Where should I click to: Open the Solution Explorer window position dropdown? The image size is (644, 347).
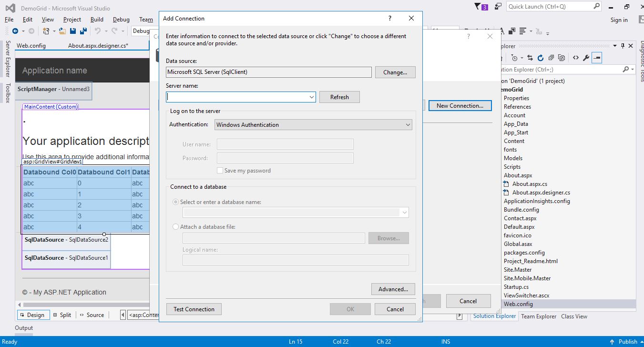click(615, 46)
